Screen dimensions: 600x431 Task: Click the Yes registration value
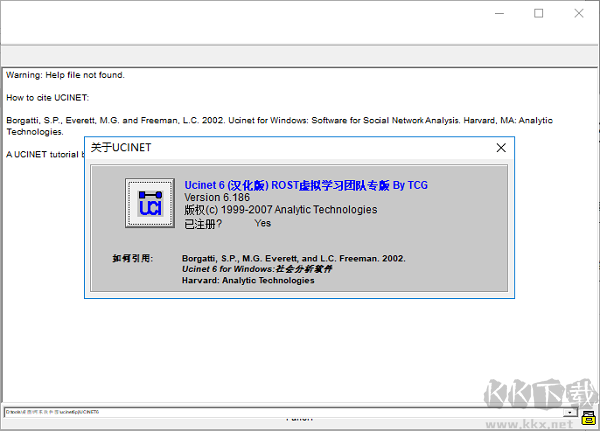point(262,223)
